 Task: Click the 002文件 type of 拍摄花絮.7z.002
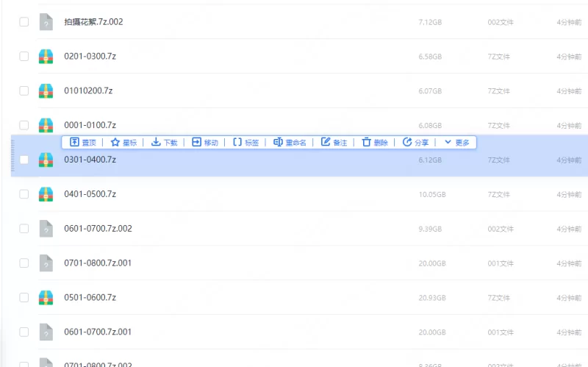[501, 22]
